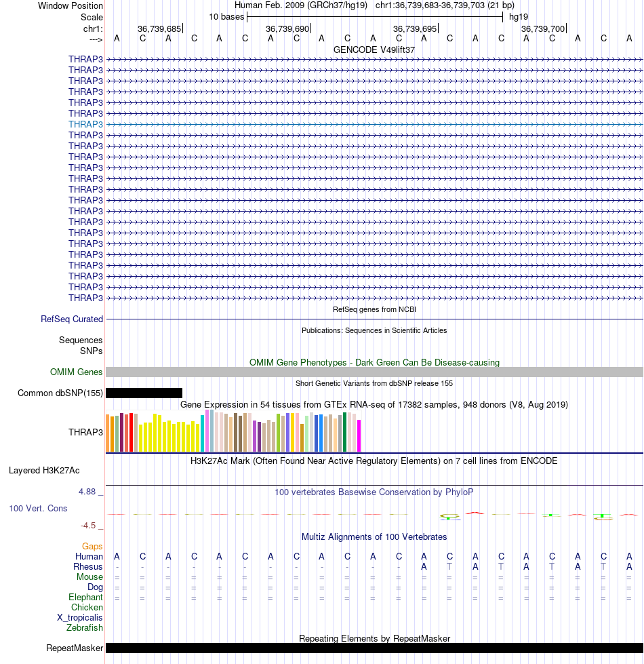Click the 36,739,690 position marker
Viewport: 644px width, 664px height.
click(287, 28)
